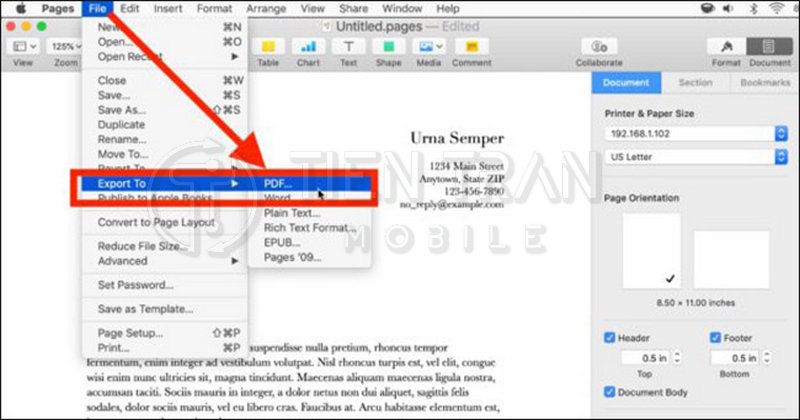Select PDF… export option

tap(310, 183)
